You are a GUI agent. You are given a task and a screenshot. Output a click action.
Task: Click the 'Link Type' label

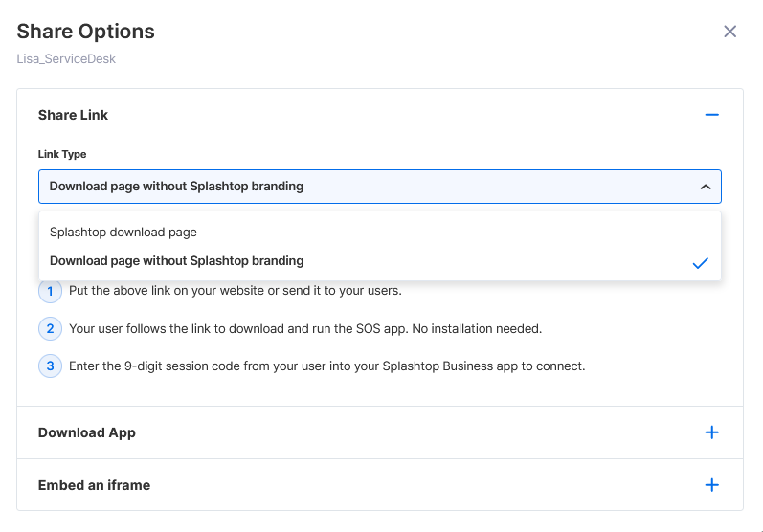[62, 154]
